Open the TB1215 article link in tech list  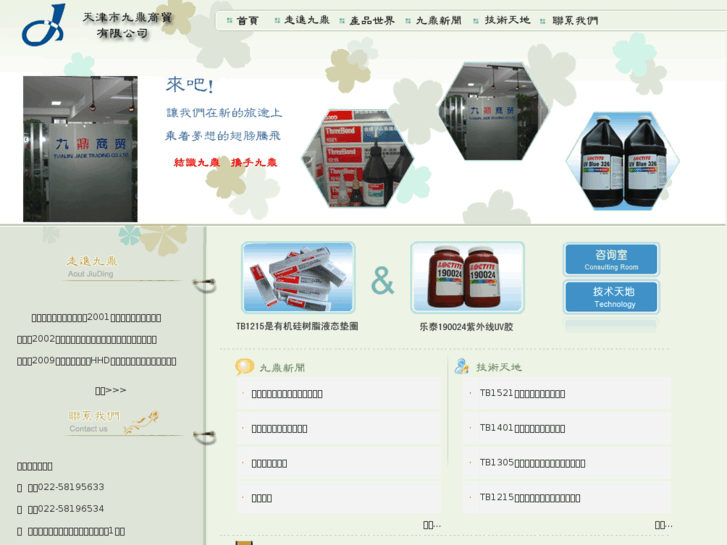pyautogui.click(x=529, y=498)
